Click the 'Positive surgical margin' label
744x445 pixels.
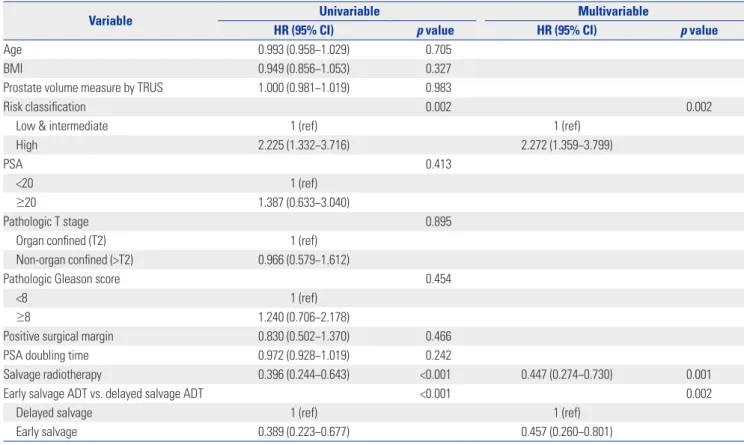[x=58, y=336]
